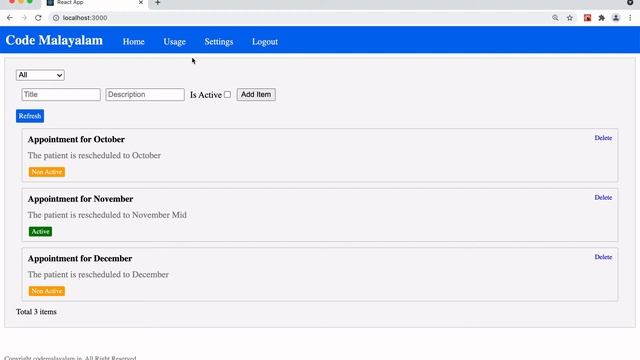Select the React App browser tab
This screenshot has height=360, width=640.
pyautogui.click(x=94, y=3)
